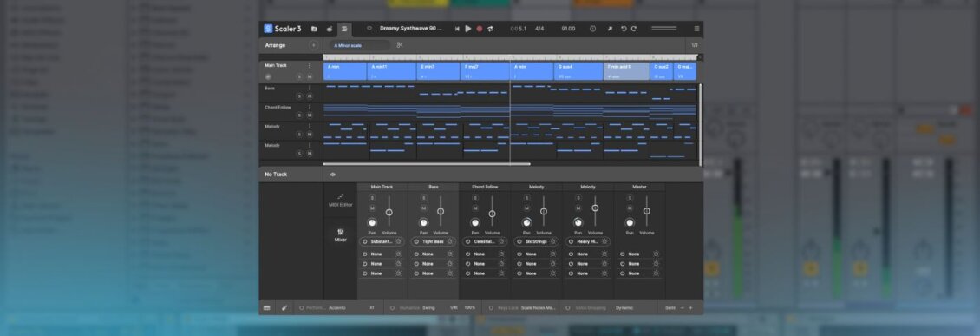Arm the red Record button
The height and width of the screenshot is (336, 980).
point(480,29)
